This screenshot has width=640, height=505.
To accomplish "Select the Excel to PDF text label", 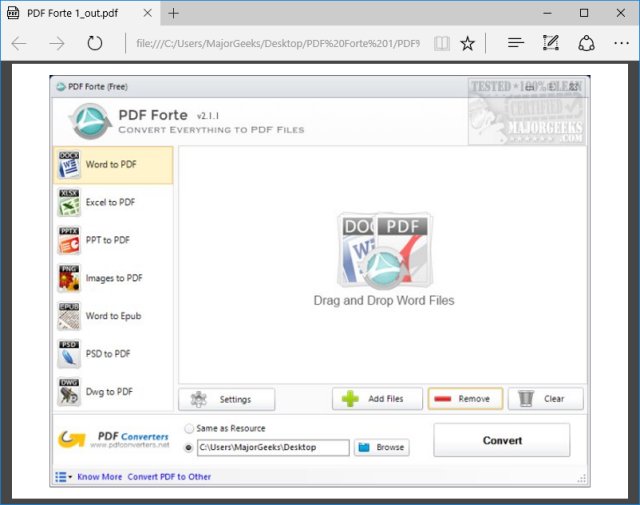I will (x=110, y=202).
